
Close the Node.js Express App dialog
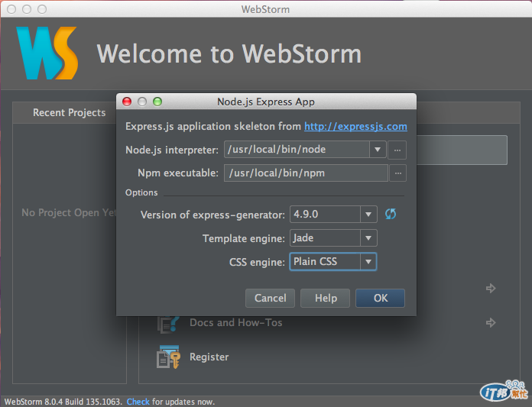point(127,102)
